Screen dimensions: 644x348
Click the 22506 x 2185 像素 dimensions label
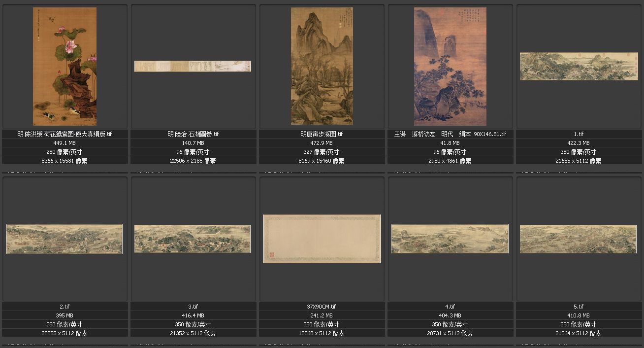click(x=193, y=161)
